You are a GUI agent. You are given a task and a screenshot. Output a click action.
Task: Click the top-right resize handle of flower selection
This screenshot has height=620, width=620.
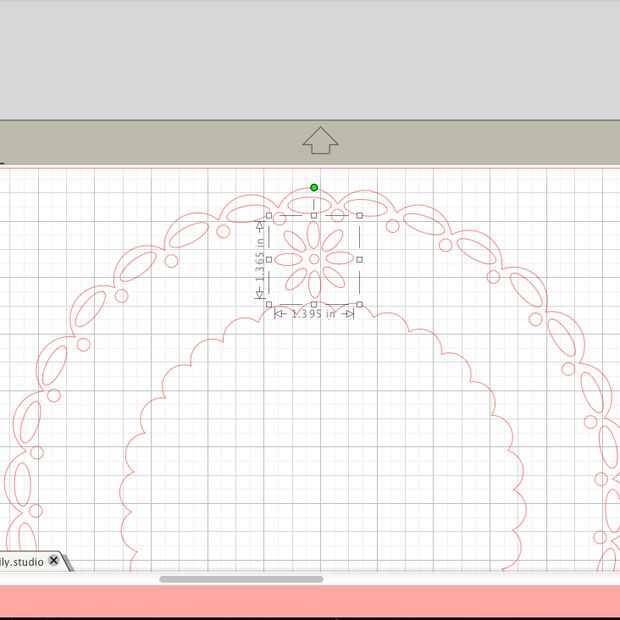(x=359, y=215)
